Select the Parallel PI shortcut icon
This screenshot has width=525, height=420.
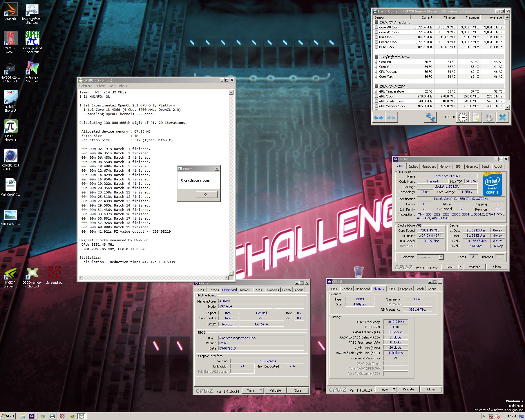coord(10,101)
